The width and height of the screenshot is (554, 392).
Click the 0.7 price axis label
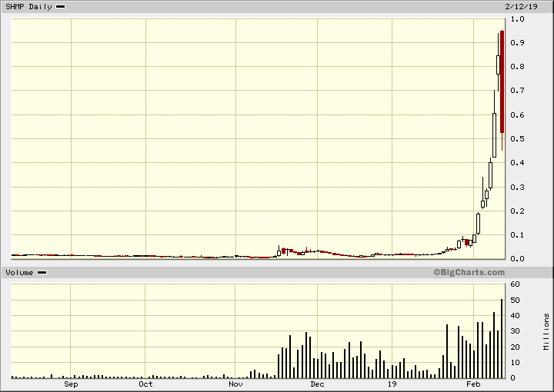tap(517, 91)
